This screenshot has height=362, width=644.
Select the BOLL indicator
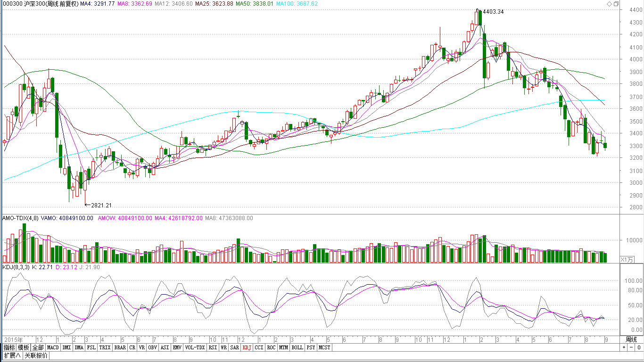[x=297, y=347]
